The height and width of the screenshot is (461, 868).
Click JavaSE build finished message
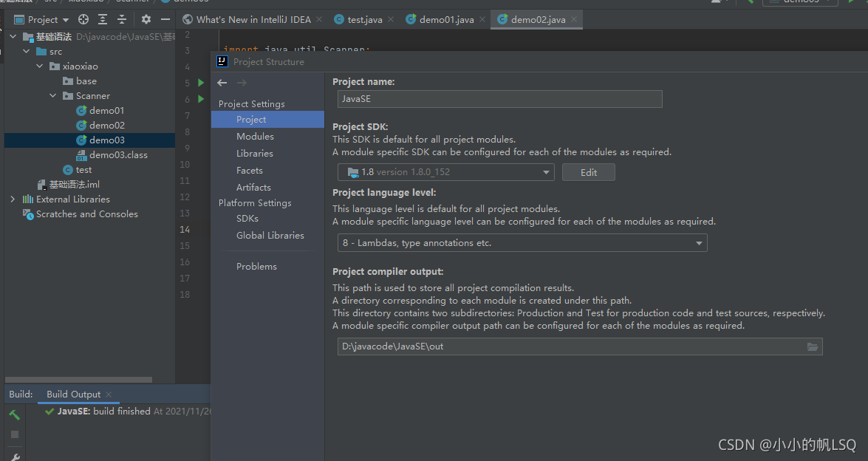(x=104, y=412)
